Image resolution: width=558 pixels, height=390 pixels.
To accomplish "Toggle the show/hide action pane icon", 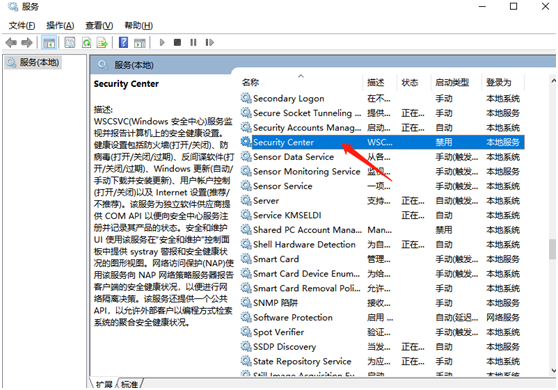I will [x=140, y=43].
